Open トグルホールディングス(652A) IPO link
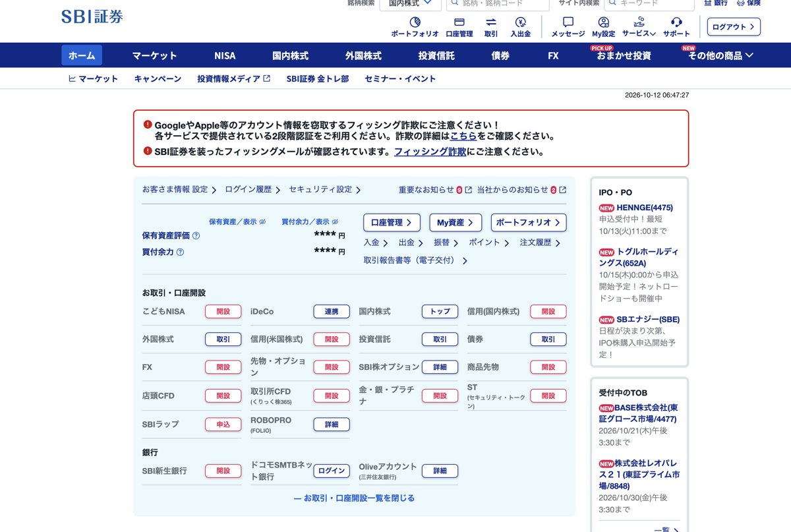The image size is (791, 532). click(x=639, y=257)
